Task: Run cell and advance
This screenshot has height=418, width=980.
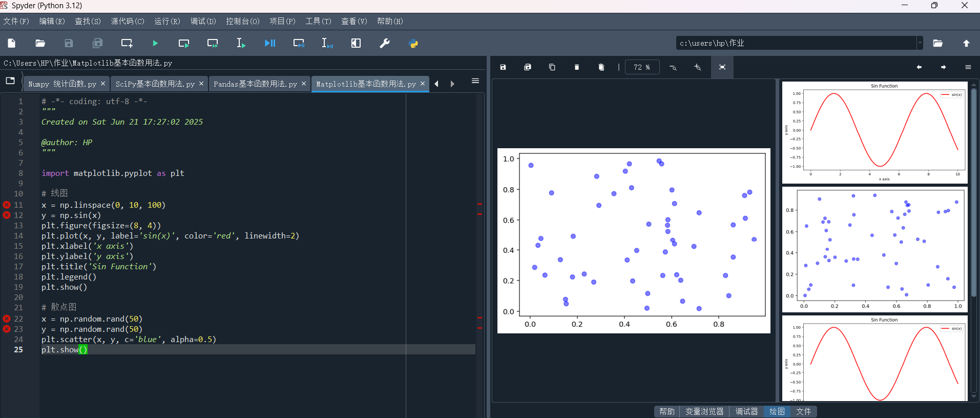Action: 213,43
